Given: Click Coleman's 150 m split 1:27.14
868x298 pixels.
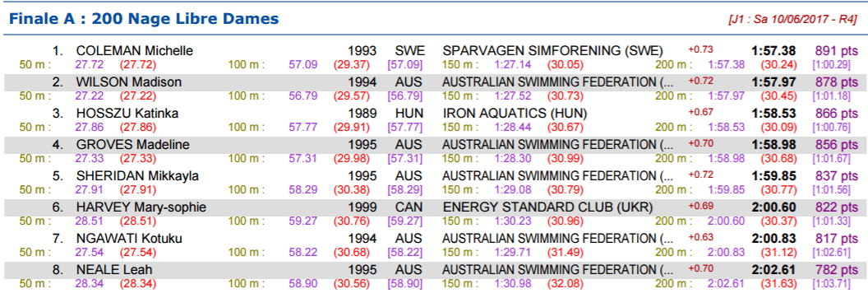Looking at the screenshot, I should pos(513,65).
